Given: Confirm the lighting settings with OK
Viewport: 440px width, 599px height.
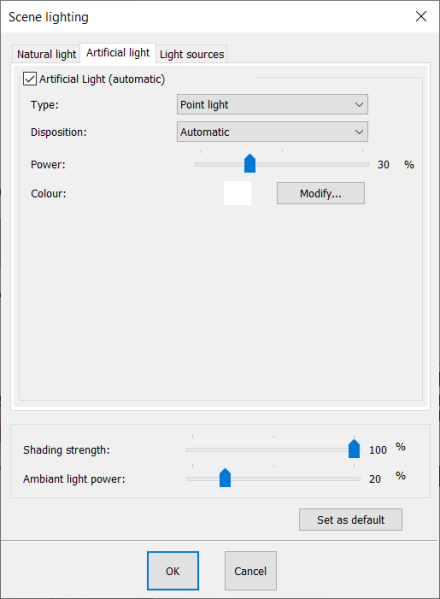Looking at the screenshot, I should click(173, 571).
